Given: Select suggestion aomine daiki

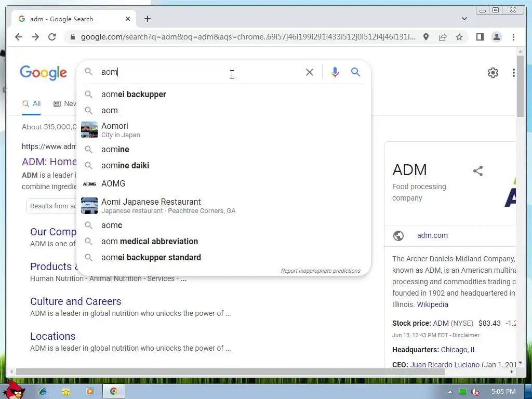Looking at the screenshot, I should tap(224, 166).
